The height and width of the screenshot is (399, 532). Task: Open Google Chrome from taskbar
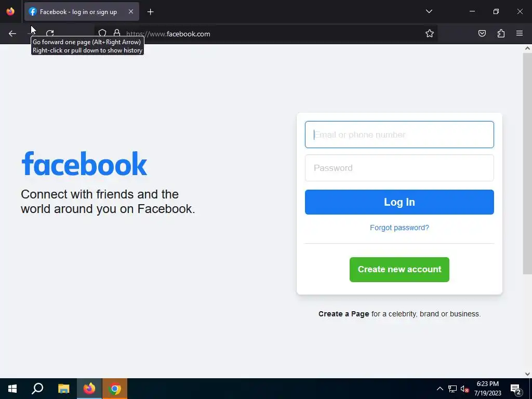click(x=115, y=389)
